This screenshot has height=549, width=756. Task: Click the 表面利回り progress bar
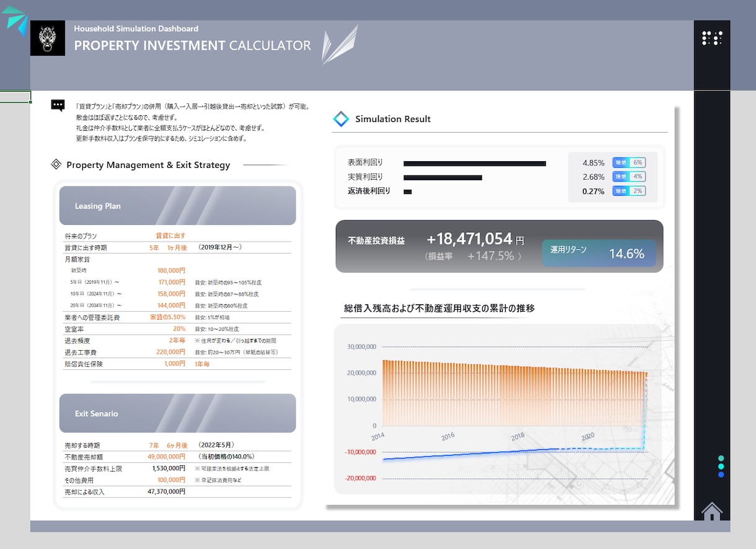point(475,164)
